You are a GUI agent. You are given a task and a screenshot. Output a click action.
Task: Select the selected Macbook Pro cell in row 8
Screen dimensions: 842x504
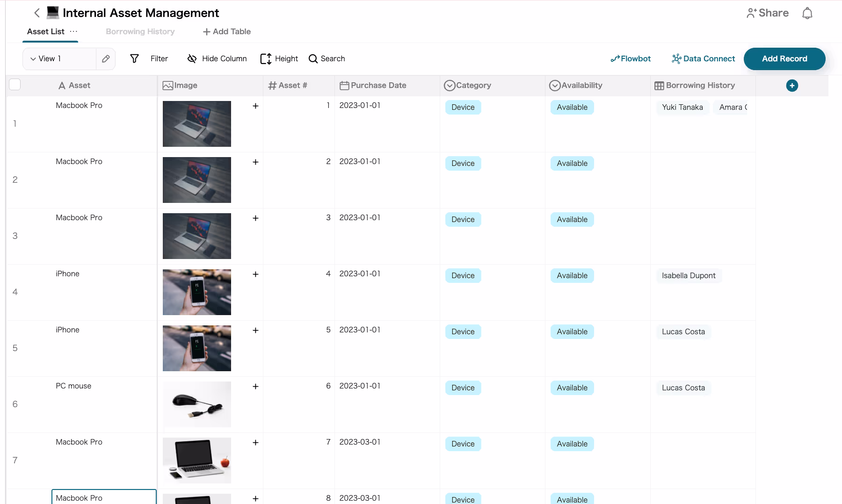pyautogui.click(x=104, y=497)
